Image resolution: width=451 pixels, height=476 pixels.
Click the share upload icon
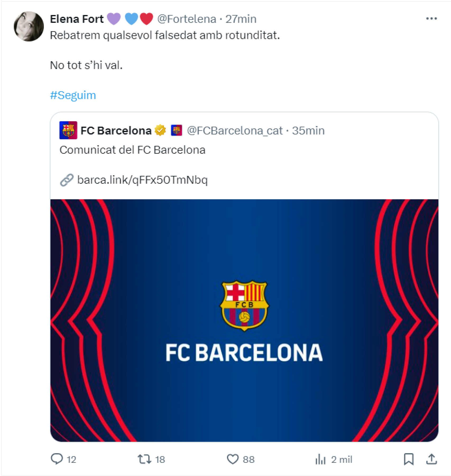pyautogui.click(x=431, y=459)
